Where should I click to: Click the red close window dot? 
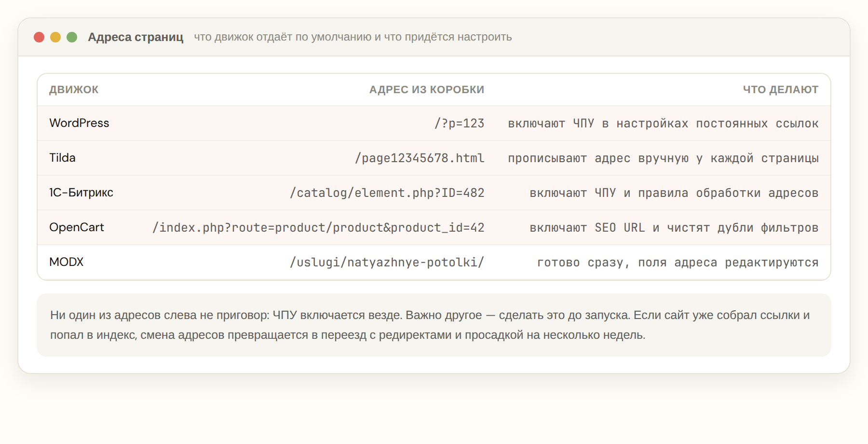click(39, 37)
